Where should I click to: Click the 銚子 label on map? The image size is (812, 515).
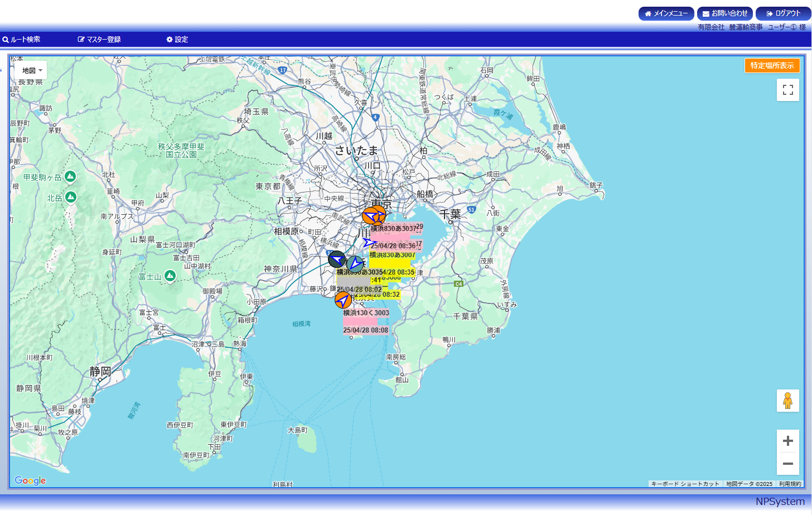(596, 185)
